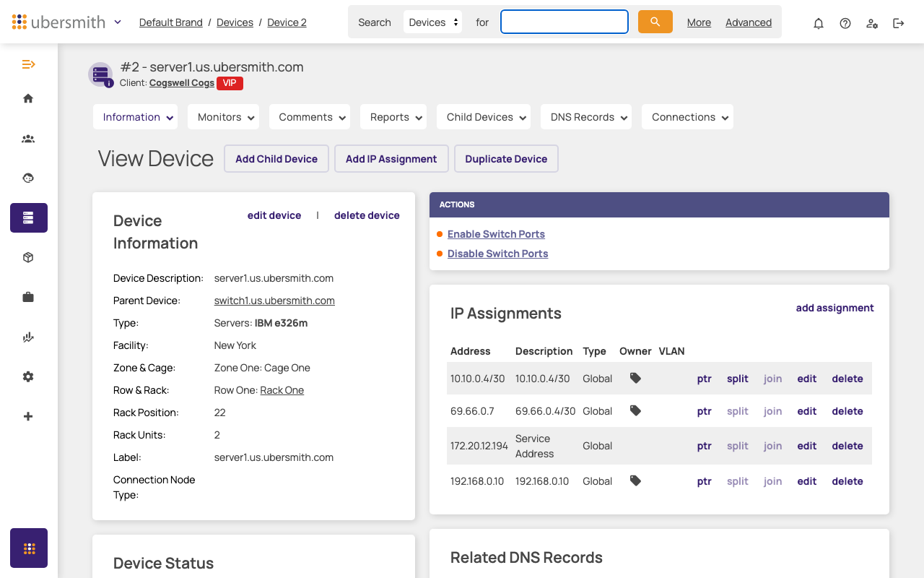924x578 pixels.
Task: Click the device server icon by the title
Action: coord(100,74)
